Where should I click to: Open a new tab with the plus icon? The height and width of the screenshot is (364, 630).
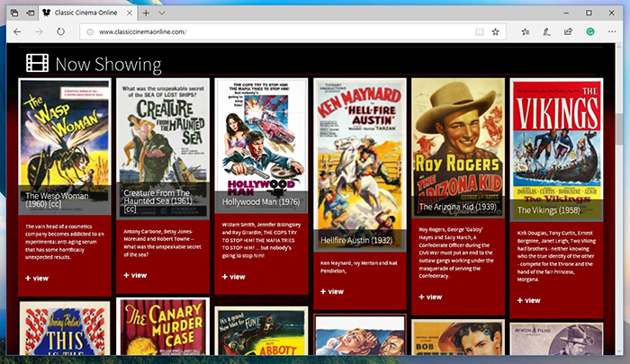pyautogui.click(x=146, y=13)
